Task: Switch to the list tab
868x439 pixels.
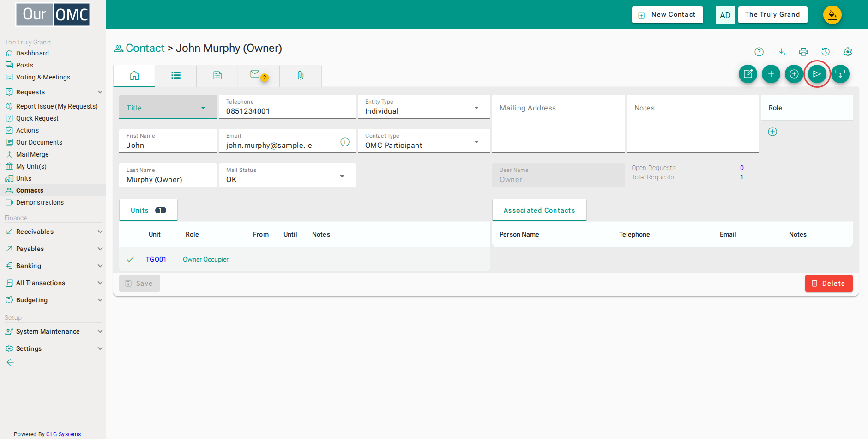Action: 176,76
